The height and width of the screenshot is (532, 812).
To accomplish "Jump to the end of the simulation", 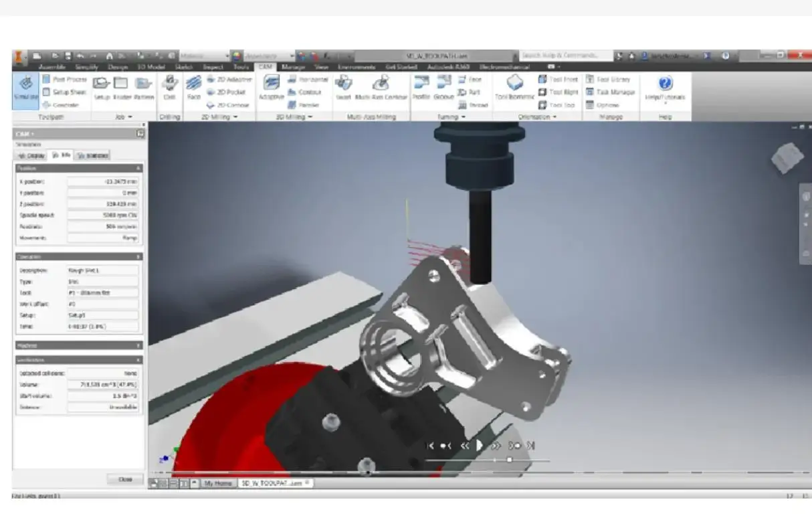I will click(530, 445).
